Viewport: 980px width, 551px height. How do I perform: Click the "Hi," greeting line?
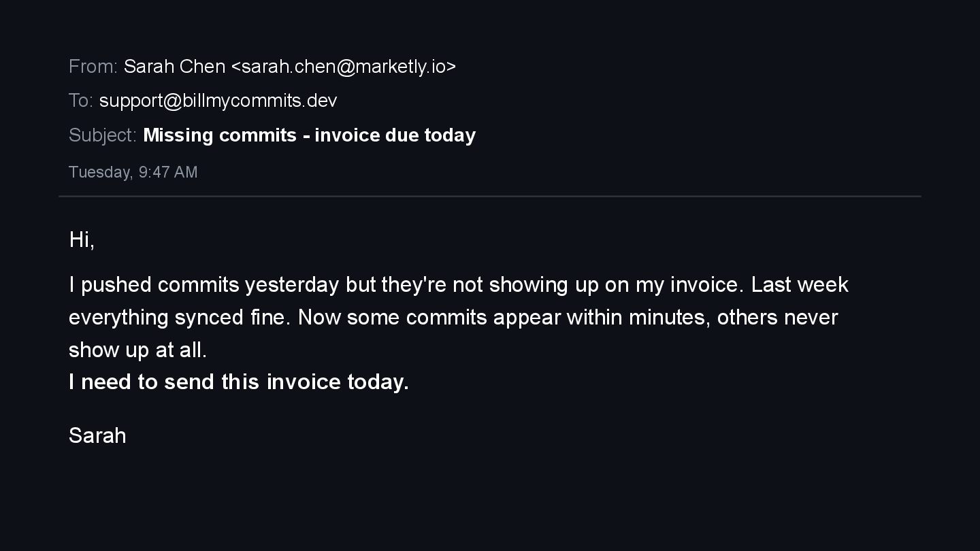(82, 239)
